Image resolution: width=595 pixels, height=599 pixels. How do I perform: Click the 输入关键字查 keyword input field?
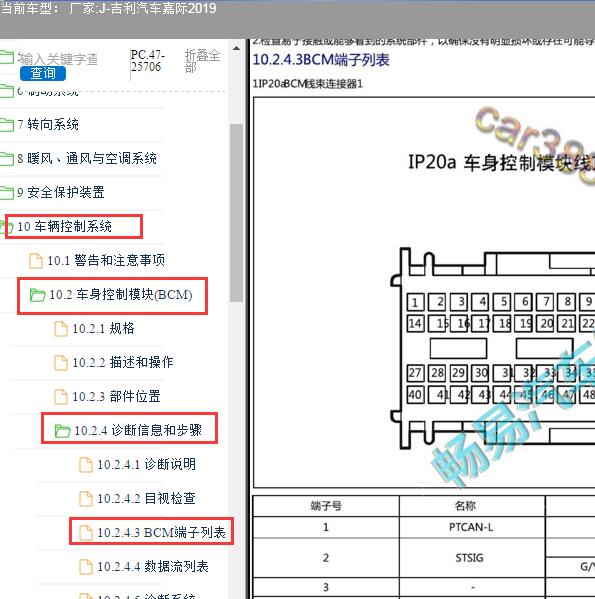point(59,59)
